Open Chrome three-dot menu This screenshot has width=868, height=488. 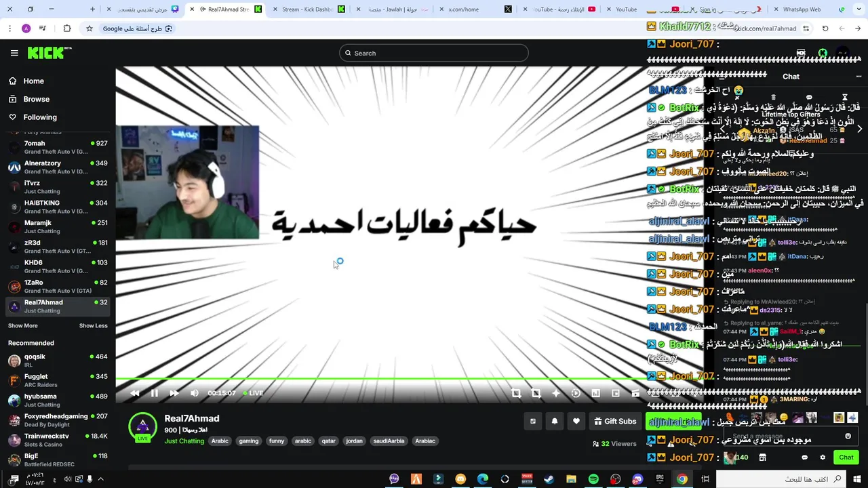9,28
